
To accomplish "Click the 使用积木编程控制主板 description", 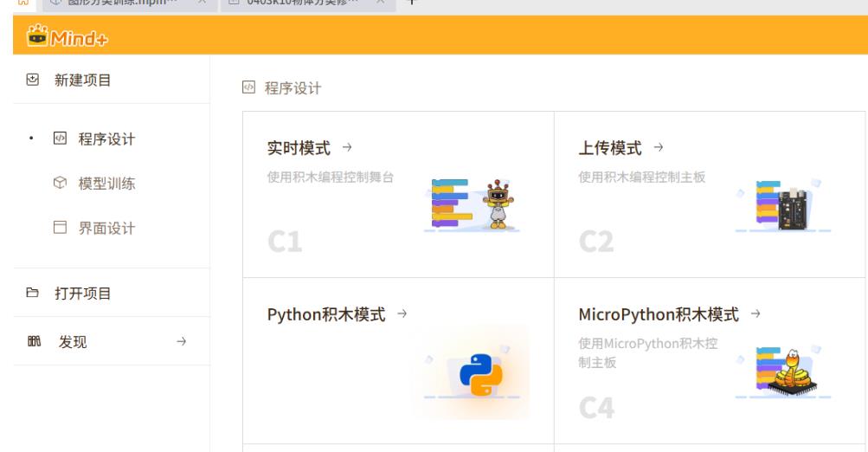I will pyautogui.click(x=642, y=178).
